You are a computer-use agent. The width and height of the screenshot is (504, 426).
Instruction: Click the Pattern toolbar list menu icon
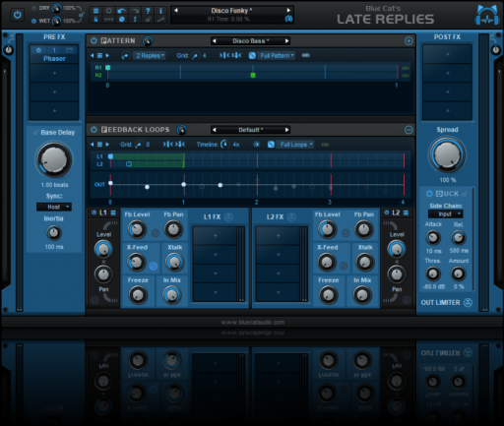pyautogui.click(x=99, y=55)
